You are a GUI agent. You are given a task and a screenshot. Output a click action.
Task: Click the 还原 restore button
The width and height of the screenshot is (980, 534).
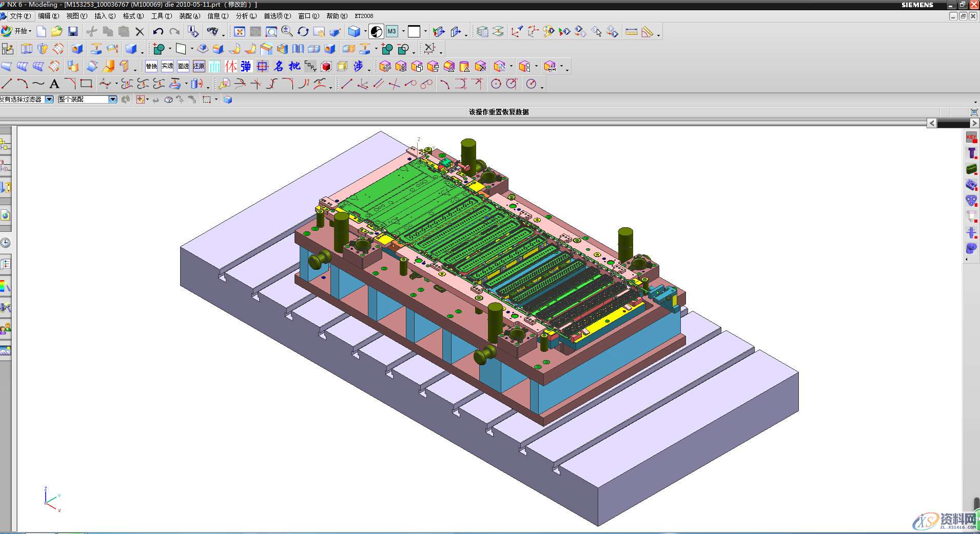199,66
